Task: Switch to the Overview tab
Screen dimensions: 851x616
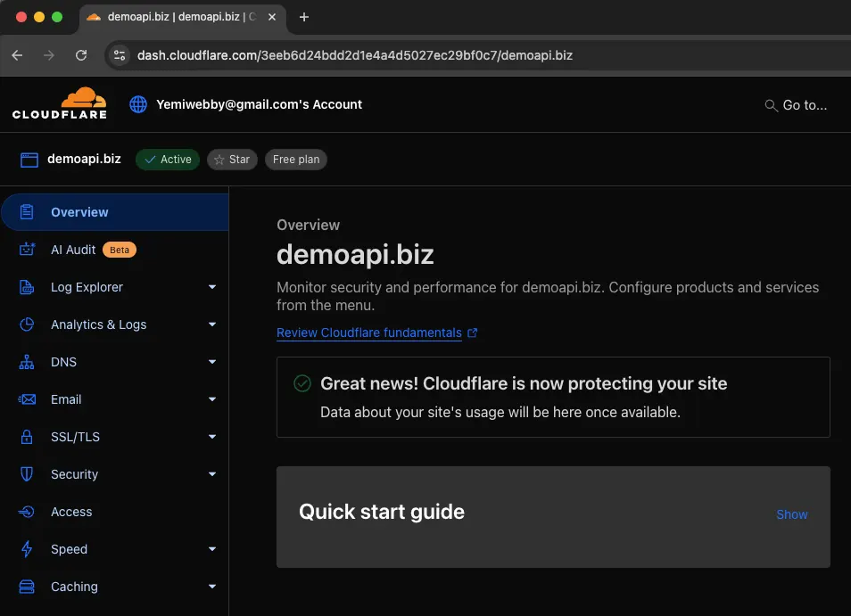Action: 79,212
